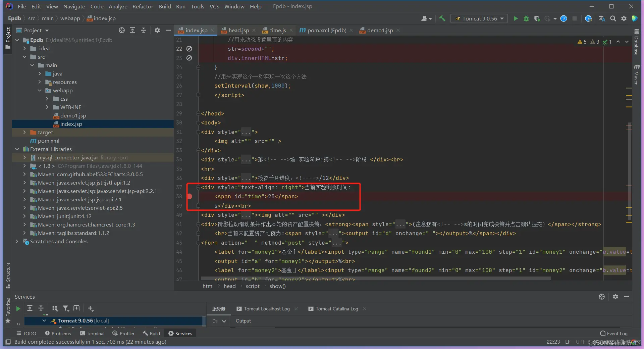Open Group By options in Services
Image resolution: width=644 pixels, height=349 pixels.
(55, 308)
